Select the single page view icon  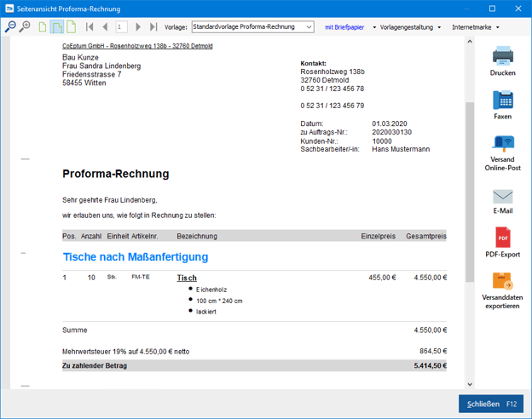tap(43, 27)
